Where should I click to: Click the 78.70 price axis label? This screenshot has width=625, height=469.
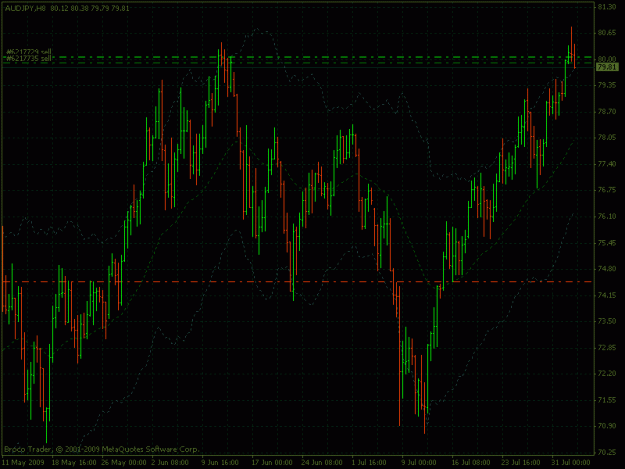pyautogui.click(x=607, y=112)
